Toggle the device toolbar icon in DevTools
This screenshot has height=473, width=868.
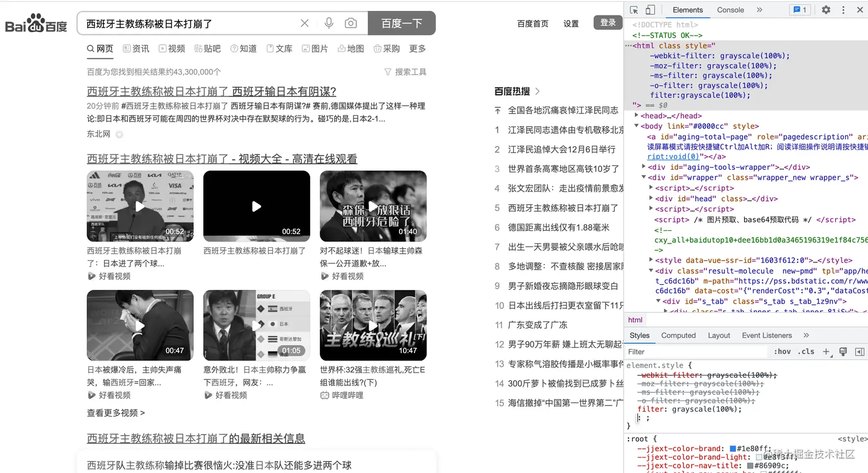650,10
